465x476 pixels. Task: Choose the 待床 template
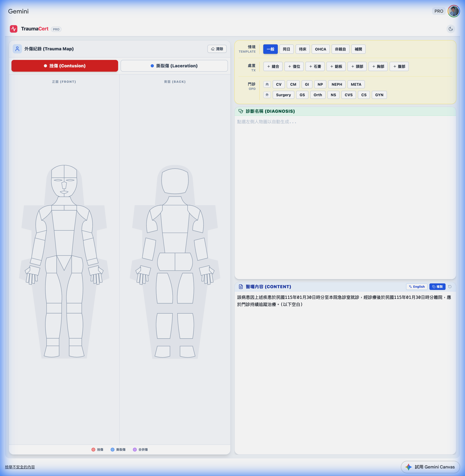[x=303, y=49]
